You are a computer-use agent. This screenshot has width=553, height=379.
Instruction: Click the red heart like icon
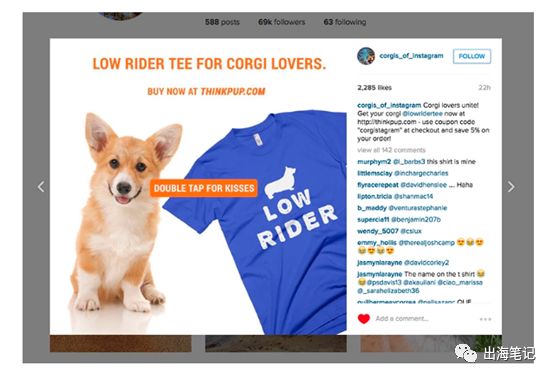(364, 319)
